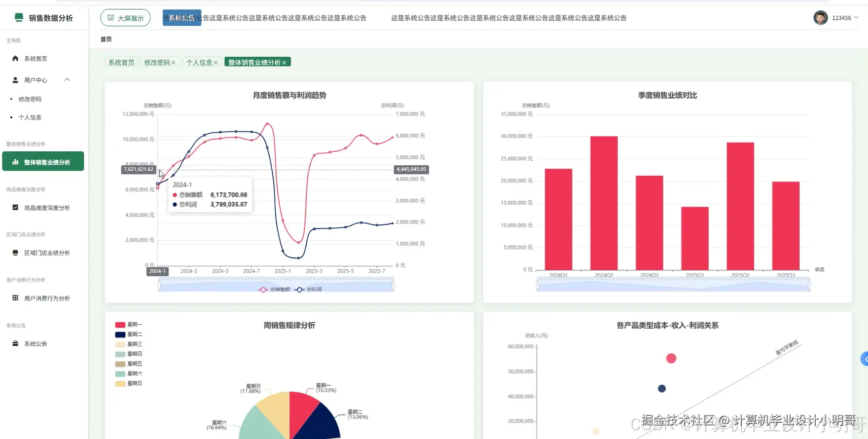Toggle 星期五 in the pie chart legend
The height and width of the screenshot is (439, 868).
pos(128,364)
